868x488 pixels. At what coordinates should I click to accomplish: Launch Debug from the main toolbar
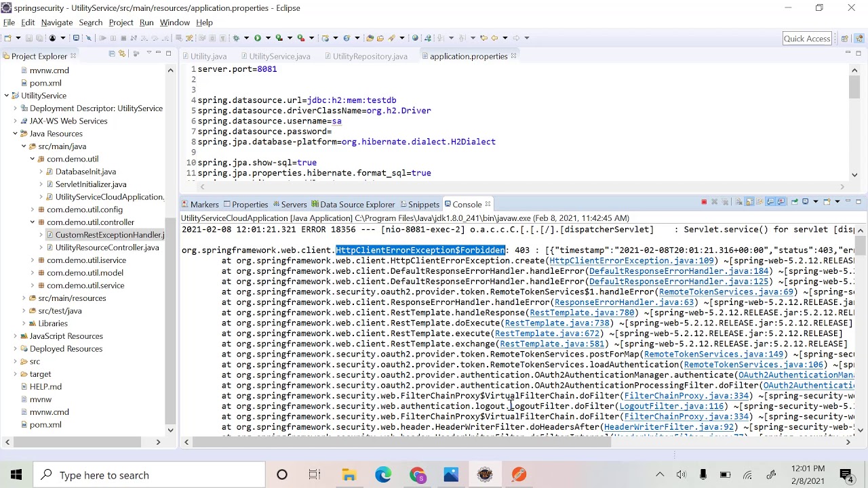click(x=236, y=38)
